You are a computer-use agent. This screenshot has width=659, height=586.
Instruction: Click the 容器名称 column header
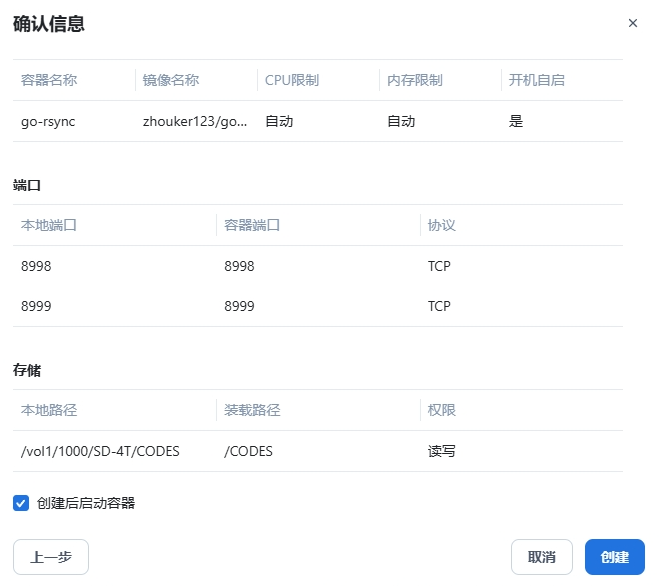[x=49, y=80]
